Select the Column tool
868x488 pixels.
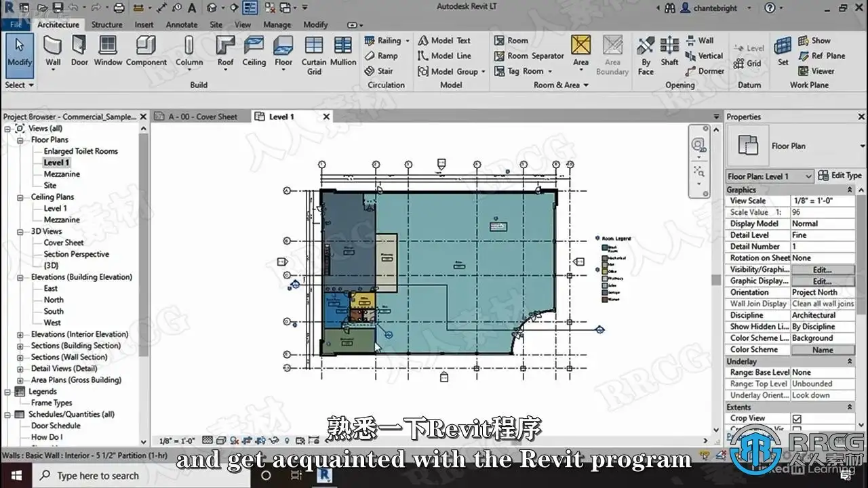[189, 52]
